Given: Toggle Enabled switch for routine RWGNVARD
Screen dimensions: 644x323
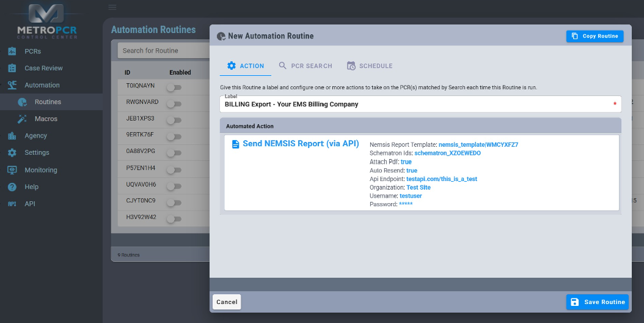Looking at the screenshot, I should click(174, 103).
